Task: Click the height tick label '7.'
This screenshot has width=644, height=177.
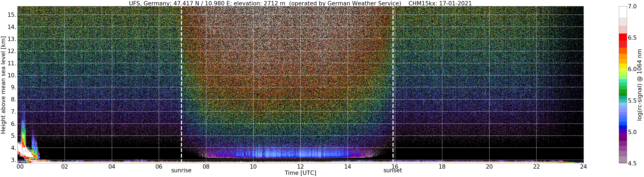Action: [13, 112]
